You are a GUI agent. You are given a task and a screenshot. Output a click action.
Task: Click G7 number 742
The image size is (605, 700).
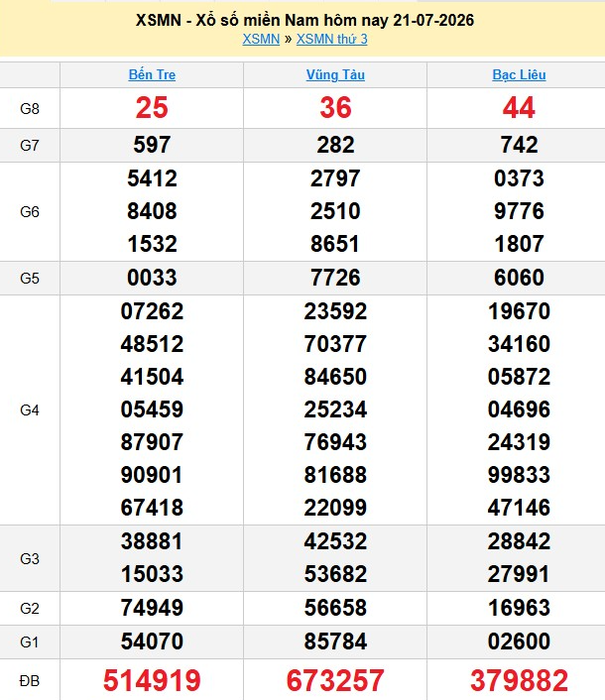click(x=519, y=145)
